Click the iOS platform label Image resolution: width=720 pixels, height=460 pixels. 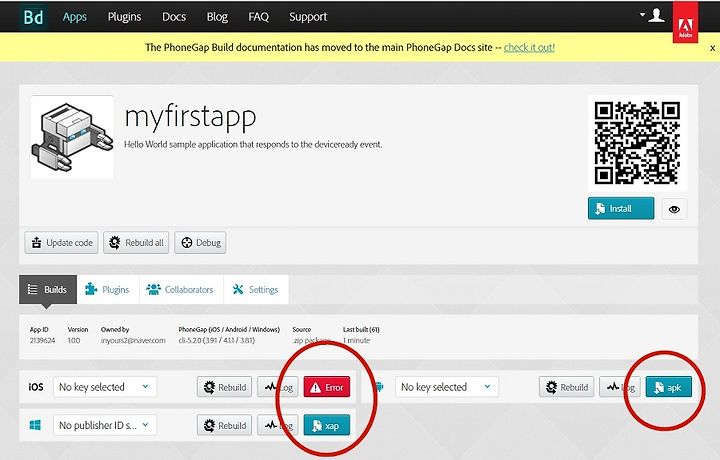tap(36, 387)
